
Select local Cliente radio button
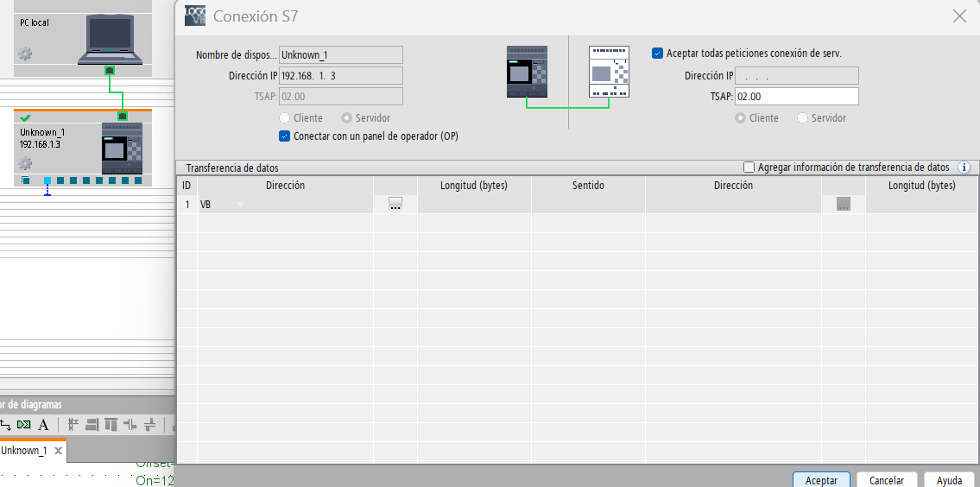pos(284,117)
